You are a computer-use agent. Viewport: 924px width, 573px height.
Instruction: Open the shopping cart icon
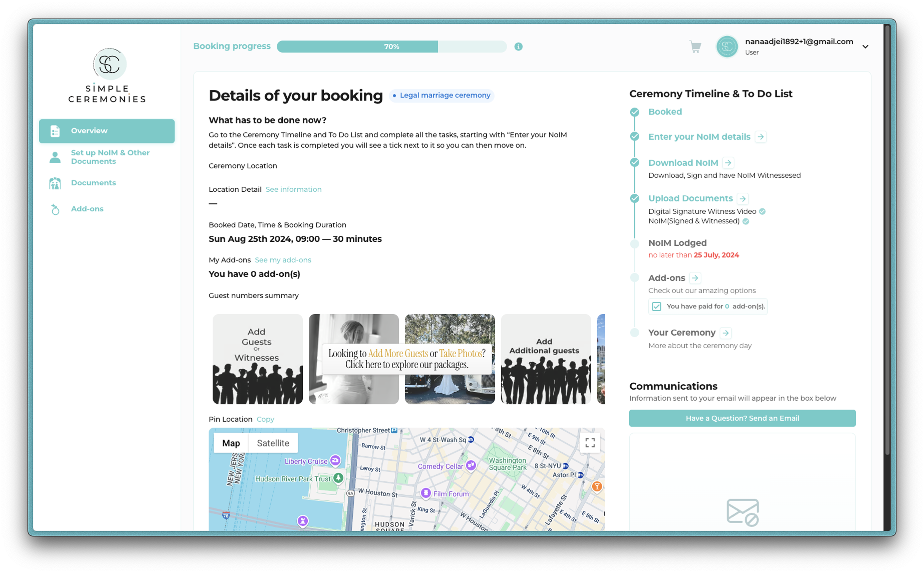pos(695,47)
